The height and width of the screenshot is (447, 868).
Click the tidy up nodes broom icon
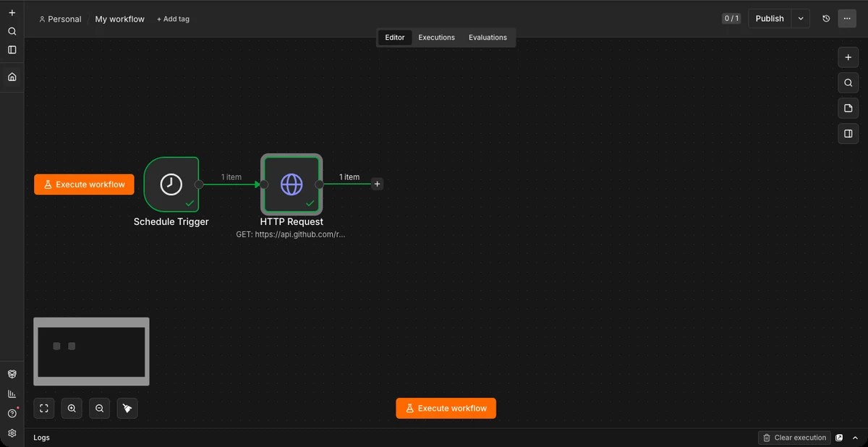click(127, 409)
